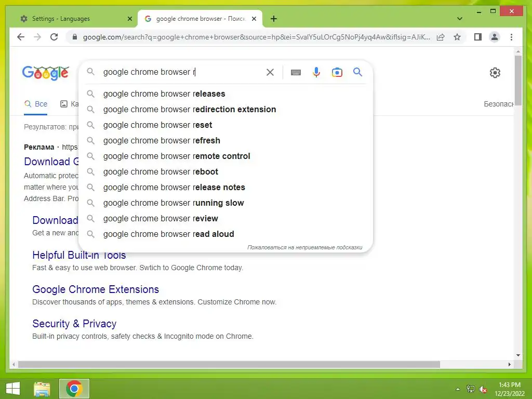Click the horizontal scrollbar thumb

click(229, 364)
